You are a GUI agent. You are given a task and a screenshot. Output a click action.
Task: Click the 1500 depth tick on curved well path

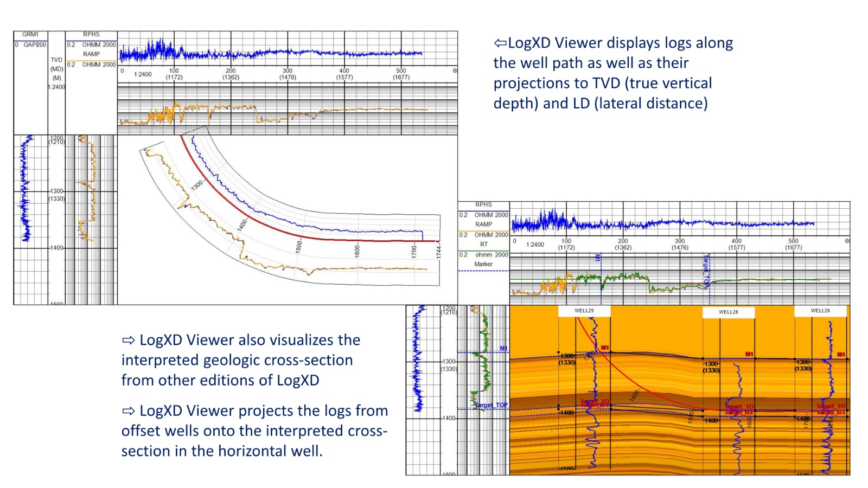tap(298, 246)
